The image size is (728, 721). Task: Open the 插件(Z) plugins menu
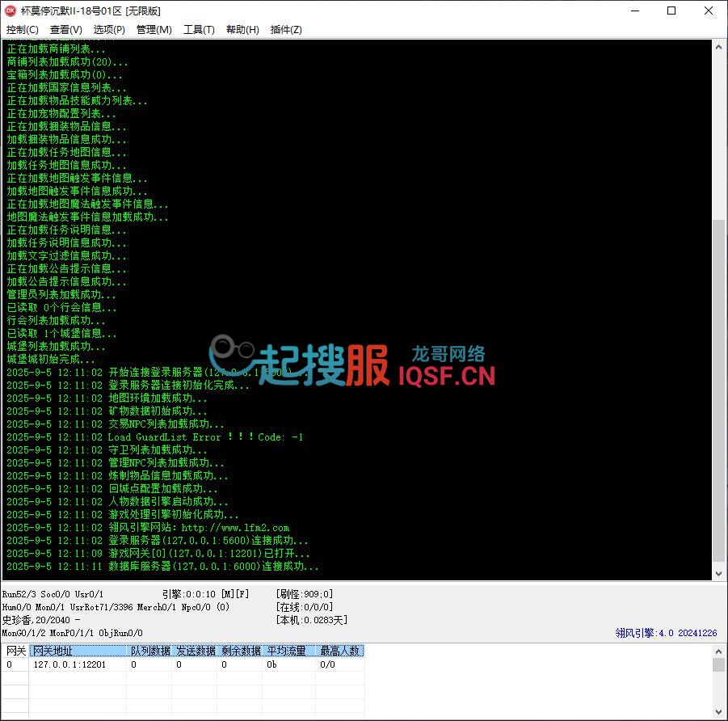click(286, 30)
